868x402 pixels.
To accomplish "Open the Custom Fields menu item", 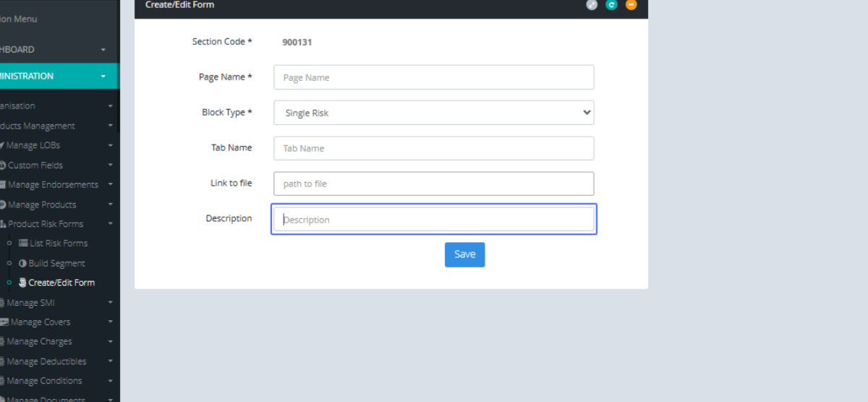I will (x=35, y=166).
